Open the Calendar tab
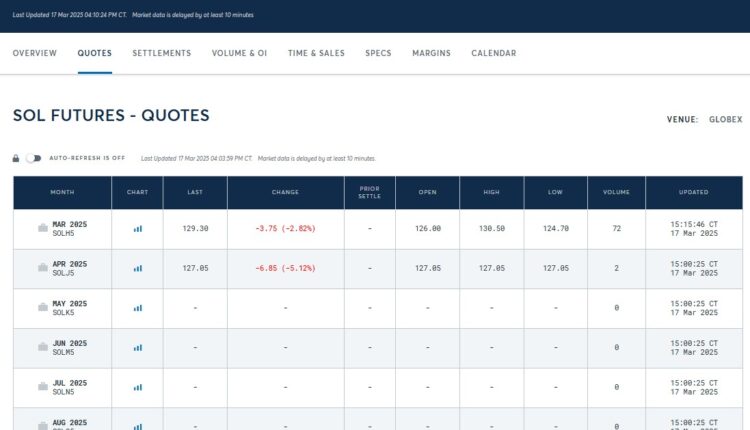750x430 pixels. (493, 53)
